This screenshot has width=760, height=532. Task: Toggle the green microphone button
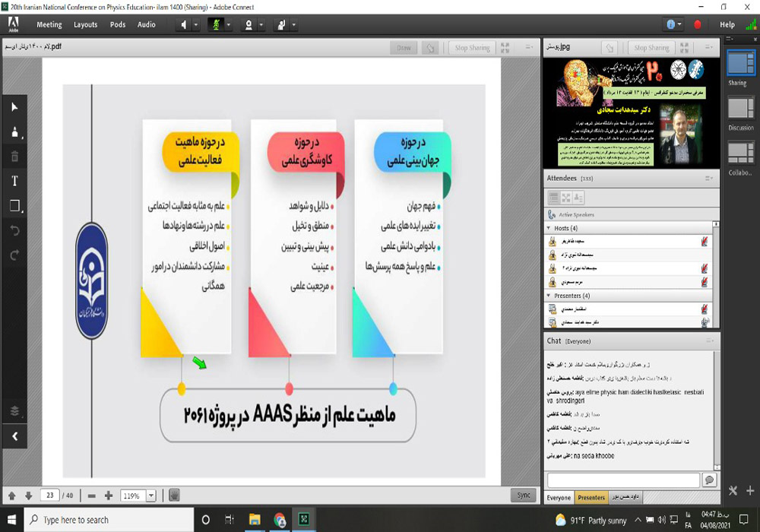[216, 24]
